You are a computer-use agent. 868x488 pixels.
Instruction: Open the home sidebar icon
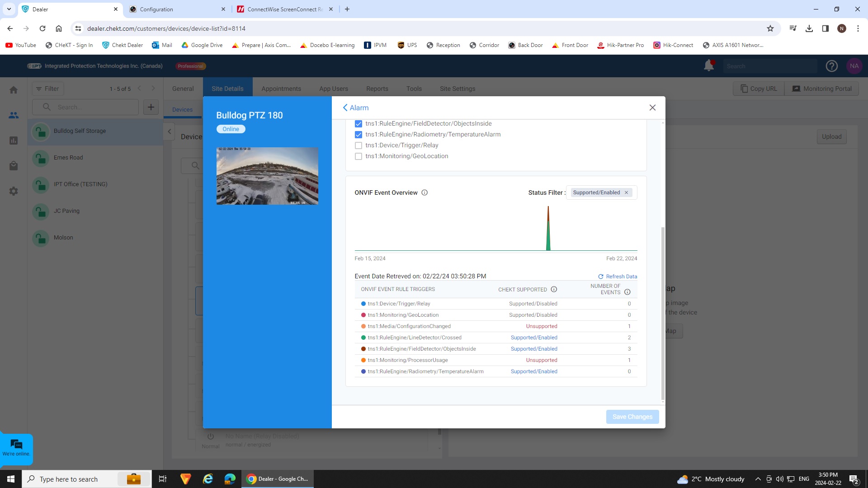click(x=14, y=90)
